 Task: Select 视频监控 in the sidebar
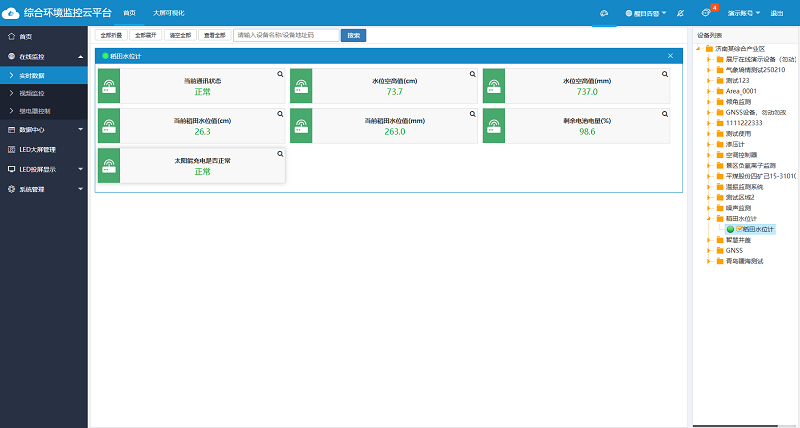[34, 93]
